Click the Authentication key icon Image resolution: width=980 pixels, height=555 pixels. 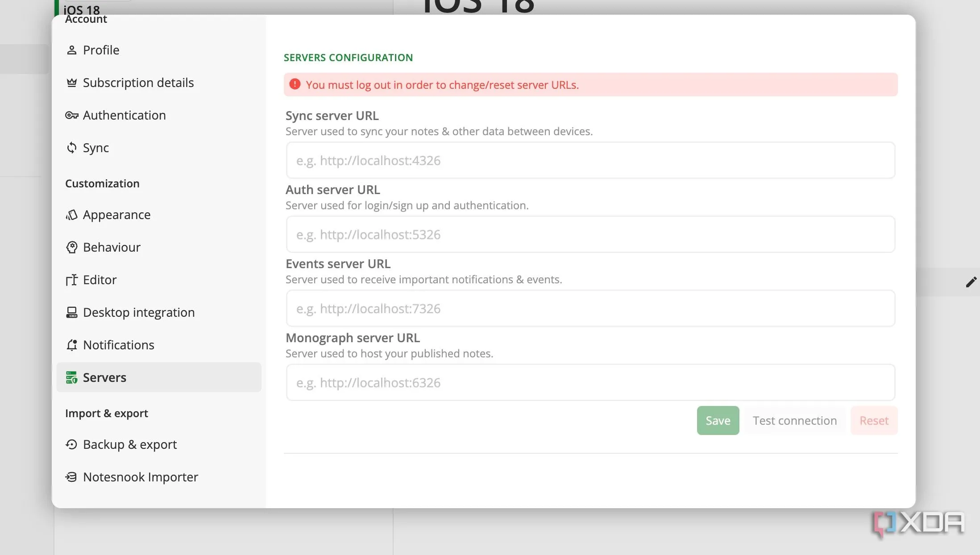point(71,115)
